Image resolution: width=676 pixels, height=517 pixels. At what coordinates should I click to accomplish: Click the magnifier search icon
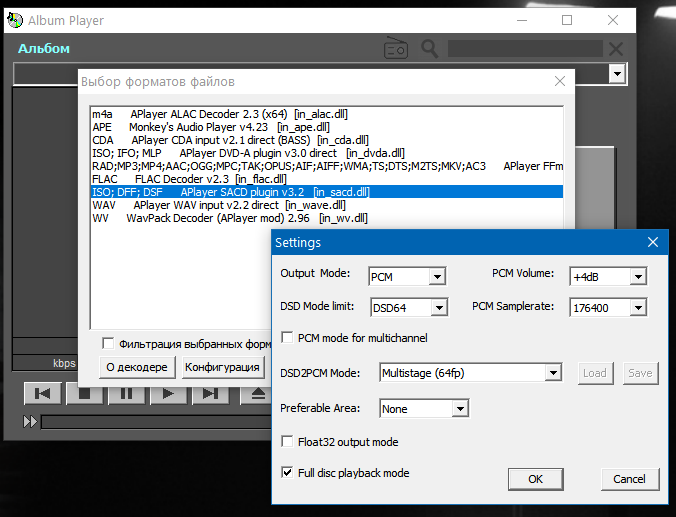429,49
